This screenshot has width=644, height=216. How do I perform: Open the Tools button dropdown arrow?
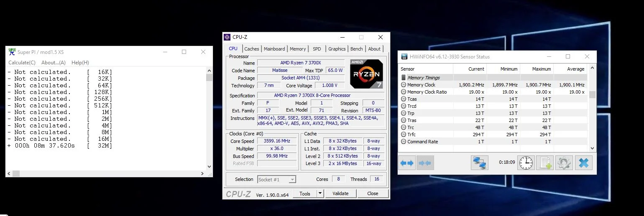click(320, 193)
